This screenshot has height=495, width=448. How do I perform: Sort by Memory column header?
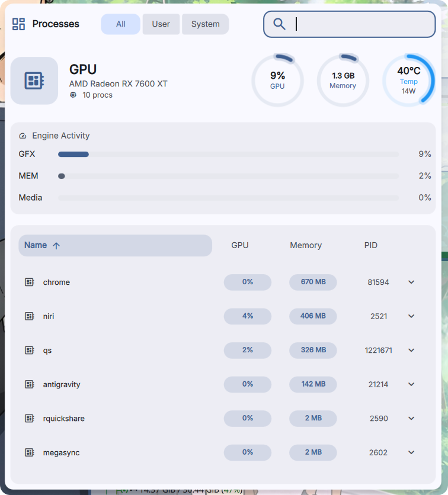click(x=306, y=245)
